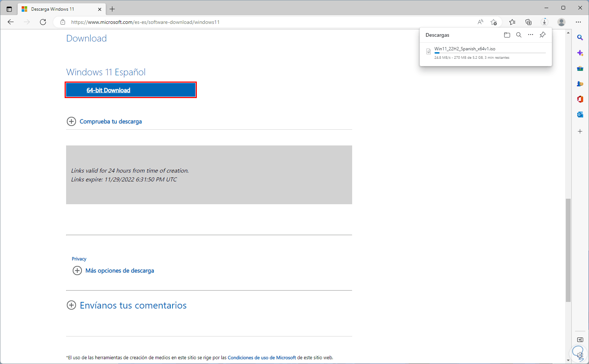This screenshot has width=589, height=364.
Task: Open Collections in the toolbar
Action: click(528, 22)
